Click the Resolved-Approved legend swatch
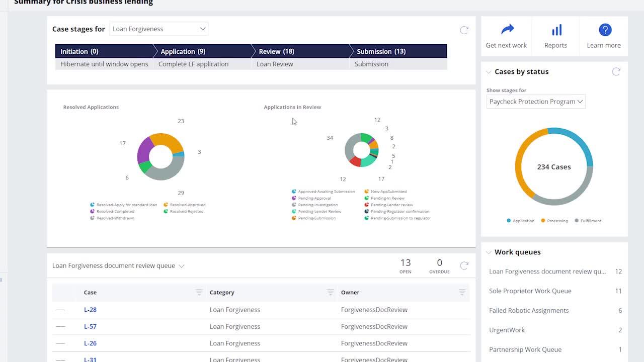The height and width of the screenshot is (362, 644). 166,205
